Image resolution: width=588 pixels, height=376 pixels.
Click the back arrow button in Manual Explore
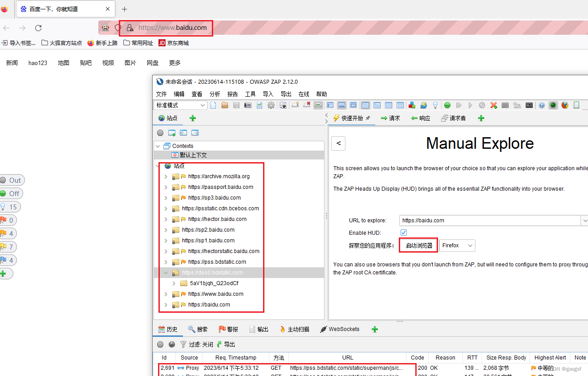338,143
